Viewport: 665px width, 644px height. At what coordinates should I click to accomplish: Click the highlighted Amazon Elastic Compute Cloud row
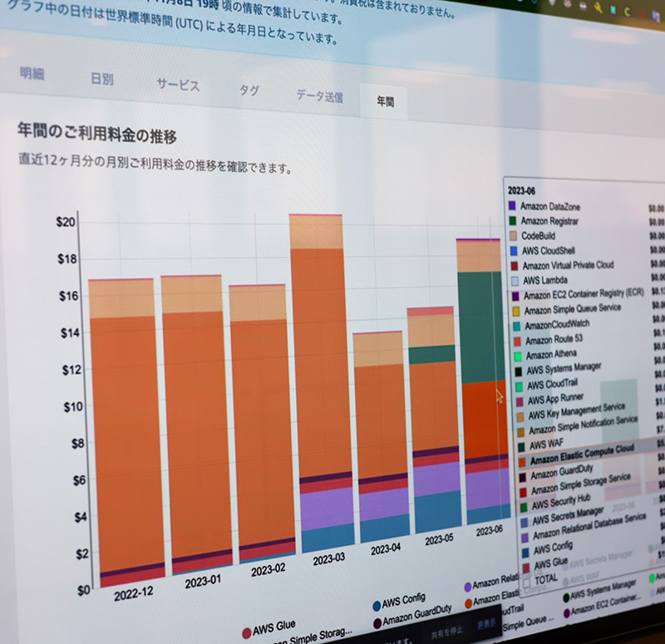pos(582,449)
